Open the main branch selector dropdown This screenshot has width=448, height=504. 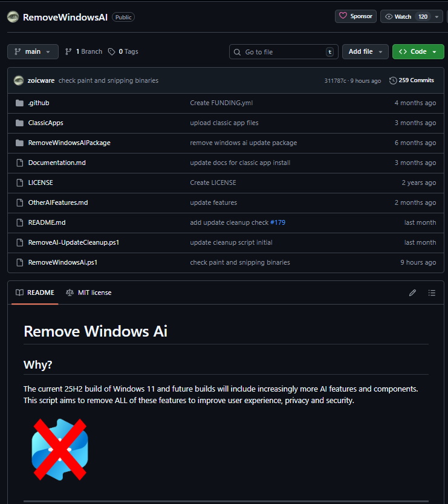click(x=33, y=52)
